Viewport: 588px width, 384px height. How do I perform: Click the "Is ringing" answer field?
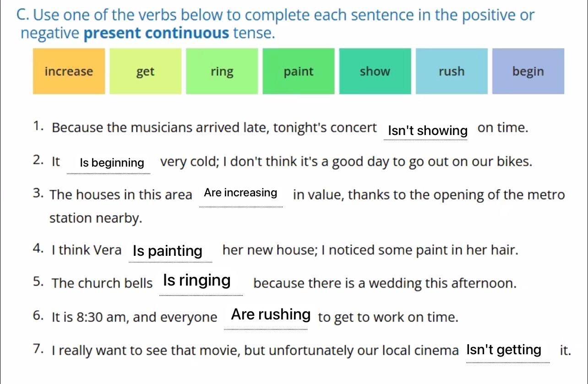197,280
